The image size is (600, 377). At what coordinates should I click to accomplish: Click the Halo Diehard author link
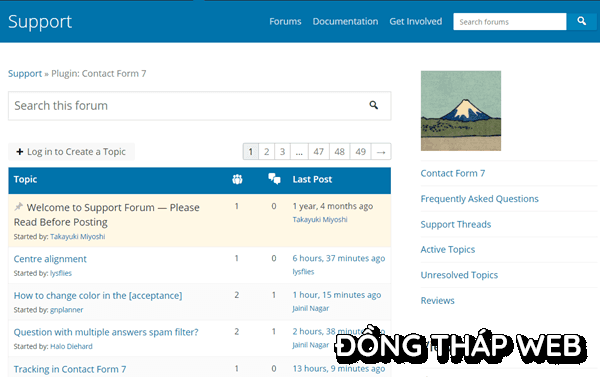(71, 346)
